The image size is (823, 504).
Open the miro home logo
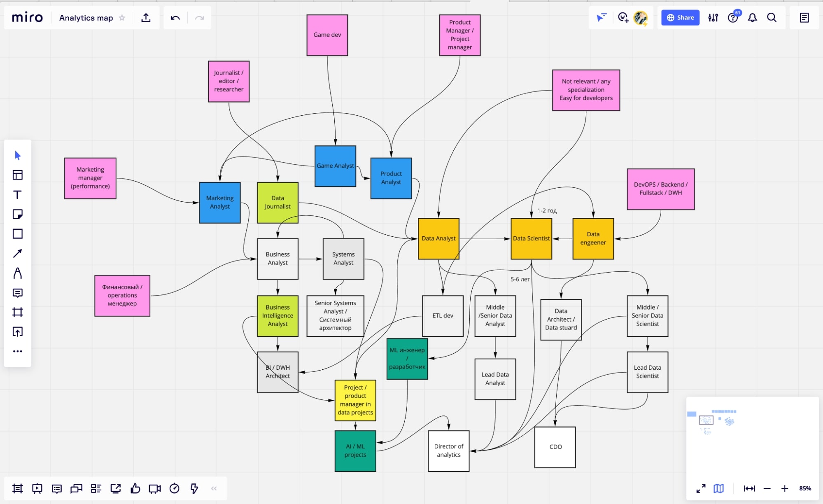[27, 18]
